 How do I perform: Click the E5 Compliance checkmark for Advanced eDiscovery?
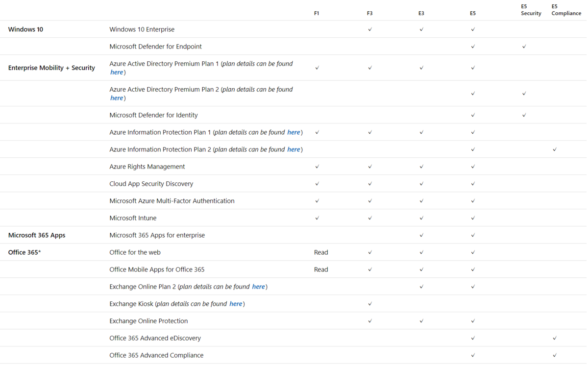pos(555,338)
